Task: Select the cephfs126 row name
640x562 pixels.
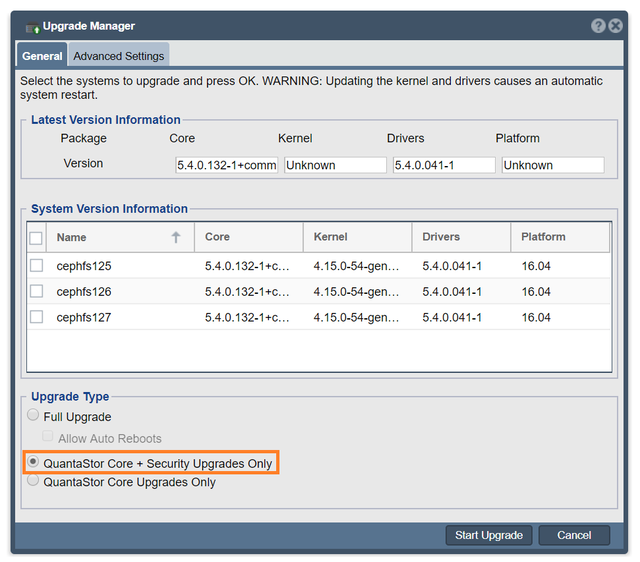Action: [x=84, y=292]
